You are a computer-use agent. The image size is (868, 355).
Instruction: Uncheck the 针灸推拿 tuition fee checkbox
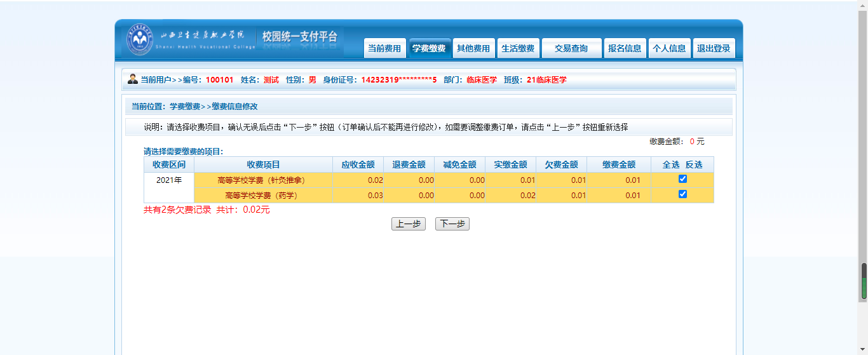point(682,179)
